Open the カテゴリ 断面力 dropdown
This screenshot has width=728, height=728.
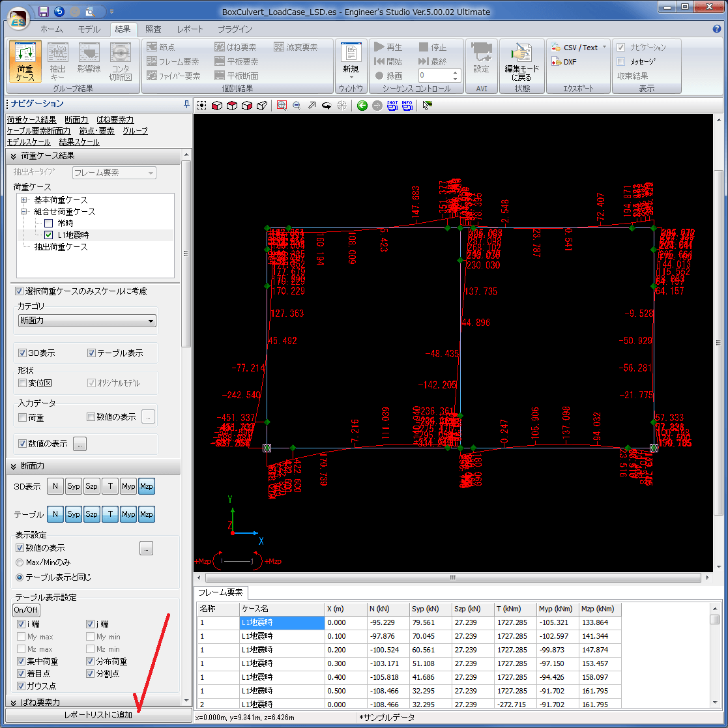click(87, 321)
